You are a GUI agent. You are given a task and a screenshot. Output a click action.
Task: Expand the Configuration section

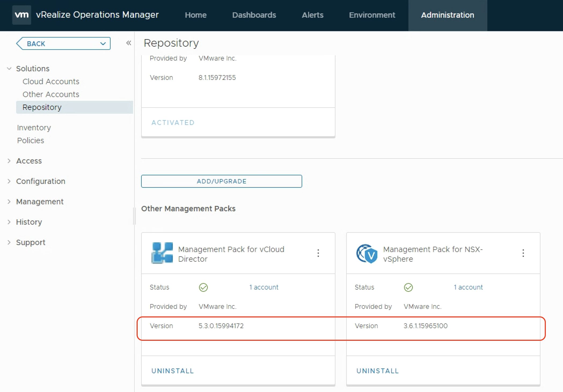9,181
